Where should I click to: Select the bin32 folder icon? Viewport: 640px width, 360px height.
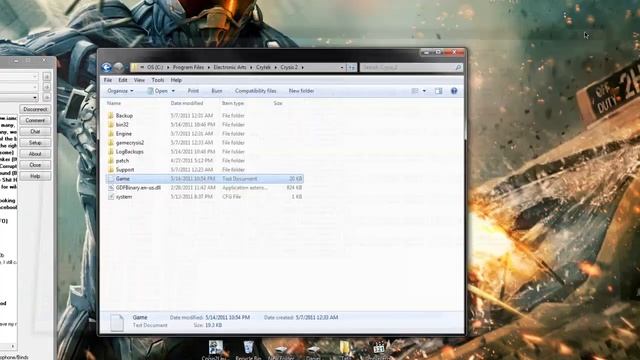tap(111, 124)
